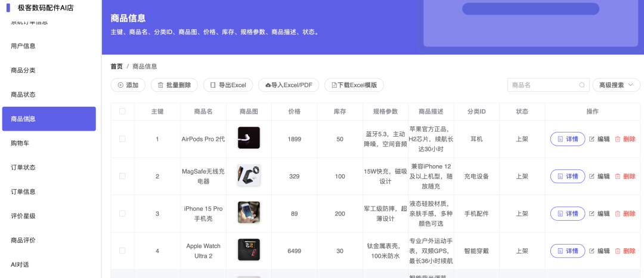Click the delete trash icon for iPhone 15 Pro手机壳
Image resolution: width=644 pixels, height=278 pixels.
pos(618,214)
